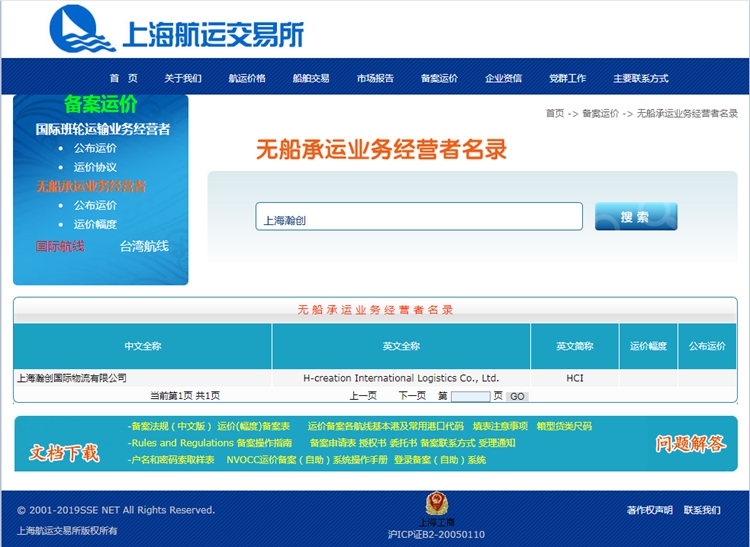Click 国际航线 link in the sidebar
Viewport: 750px width, 547px height.
click(60, 246)
